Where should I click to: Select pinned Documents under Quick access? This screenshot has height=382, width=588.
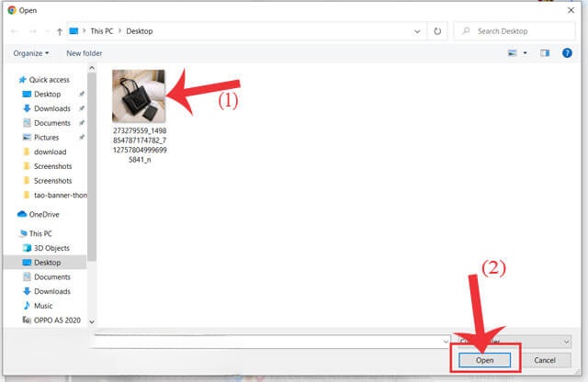(52, 123)
